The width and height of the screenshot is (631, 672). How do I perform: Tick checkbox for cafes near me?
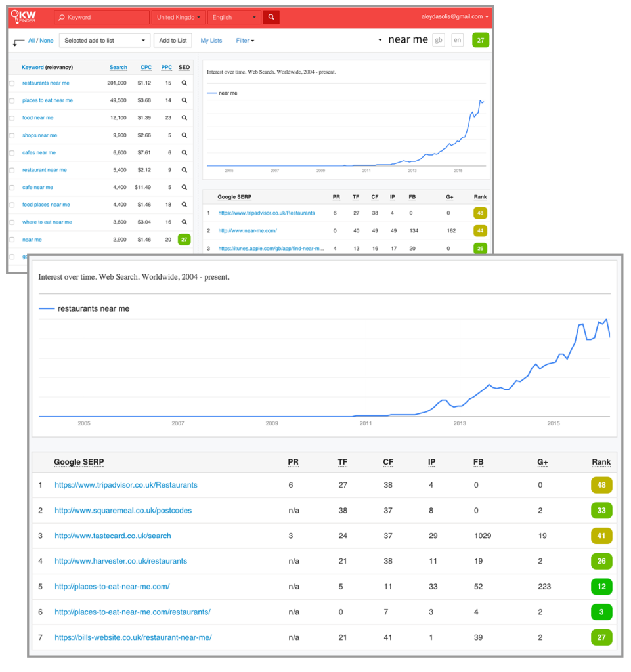pyautogui.click(x=12, y=153)
